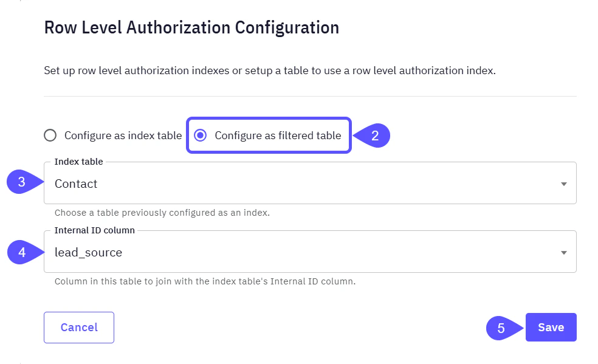This screenshot has height=364, width=598.
Task: Click the step 5 callout badge
Action: (x=500, y=327)
